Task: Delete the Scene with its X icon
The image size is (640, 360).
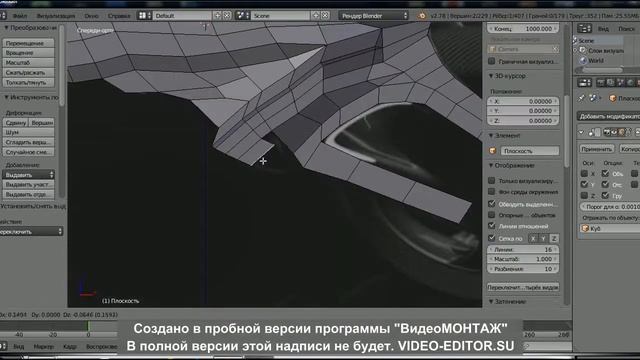Action: tap(325, 16)
